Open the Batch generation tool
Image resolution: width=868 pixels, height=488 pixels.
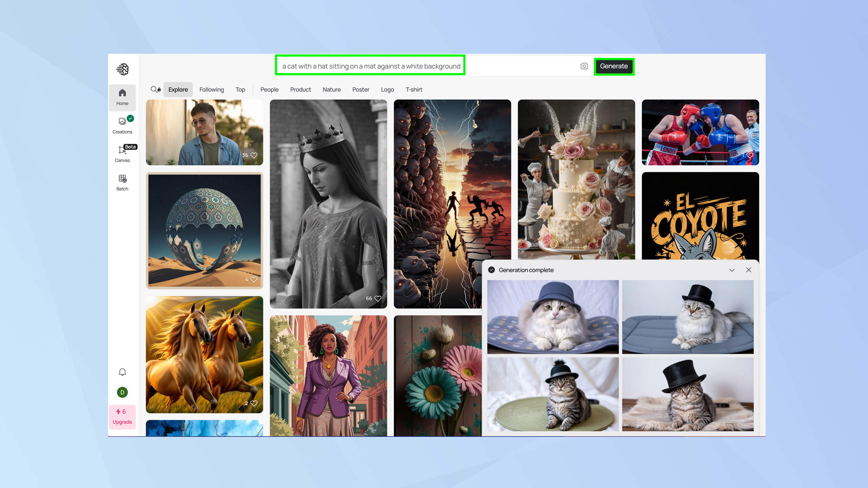122,183
